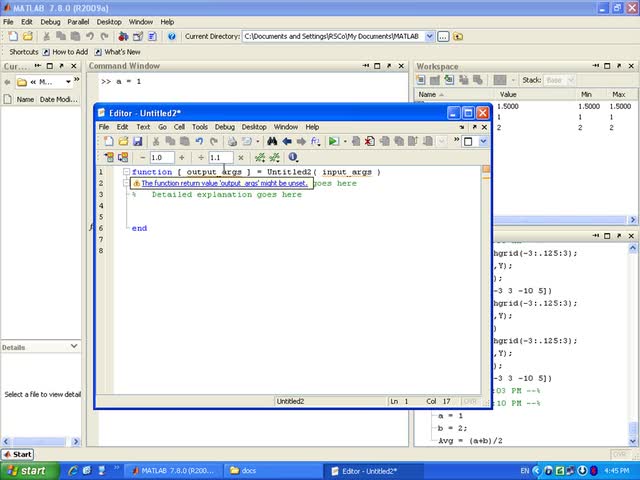
Task: Click the orange message indicator in Editor margin
Action: (x=486, y=169)
